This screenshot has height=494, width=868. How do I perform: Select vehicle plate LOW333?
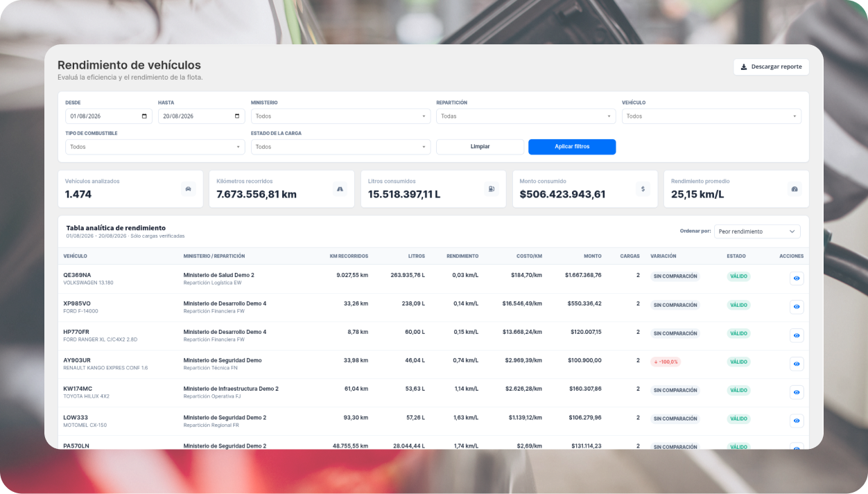click(75, 417)
